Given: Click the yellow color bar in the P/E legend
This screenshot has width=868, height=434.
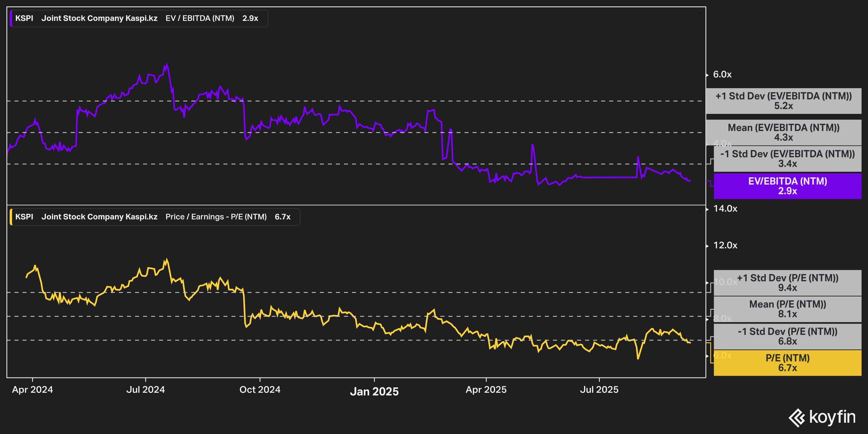Looking at the screenshot, I should [x=11, y=217].
